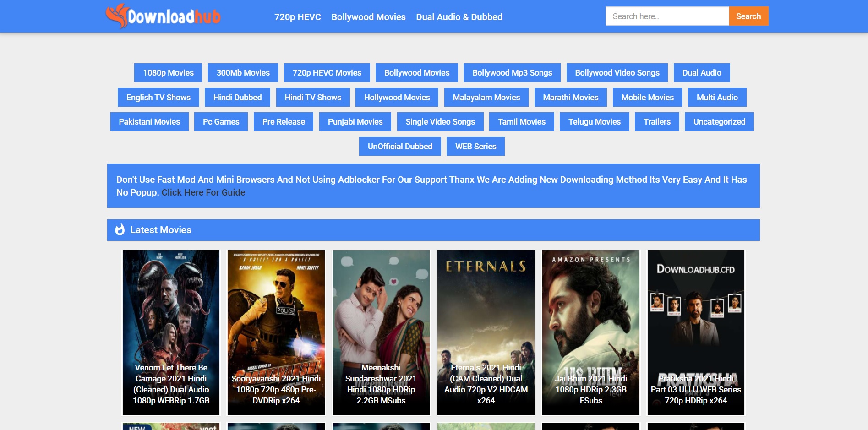Select the Eternals 2021 movie poster
This screenshot has width=868, height=430.
[486, 332]
